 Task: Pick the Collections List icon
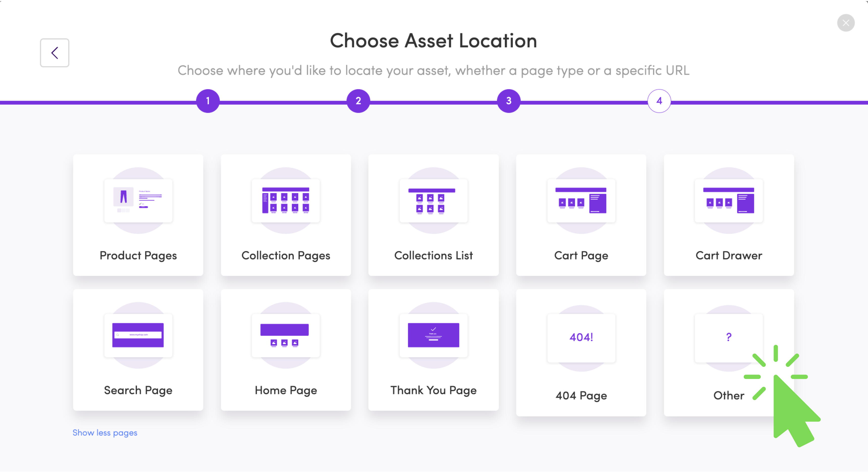(x=433, y=201)
